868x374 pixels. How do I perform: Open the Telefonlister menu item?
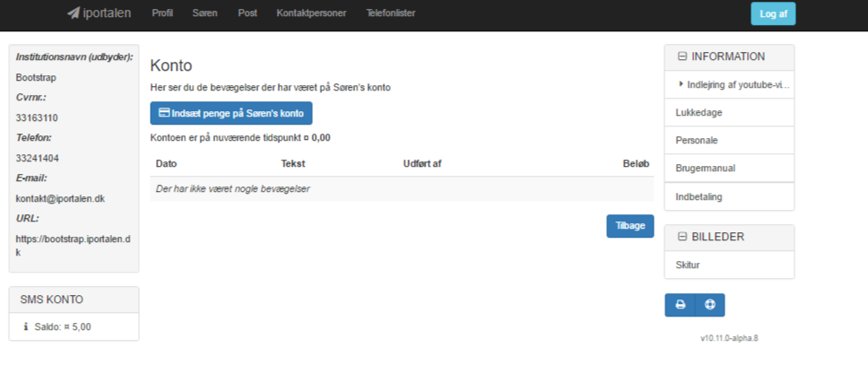391,13
